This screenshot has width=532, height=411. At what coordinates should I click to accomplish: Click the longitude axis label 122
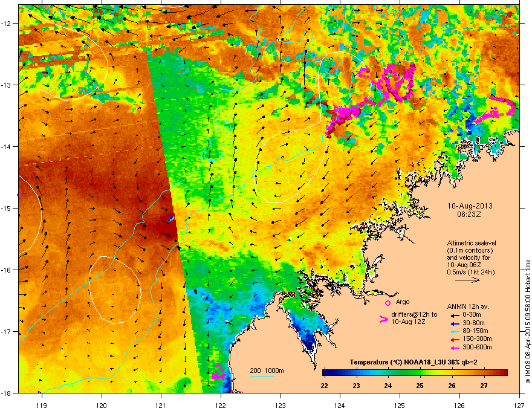point(221,406)
